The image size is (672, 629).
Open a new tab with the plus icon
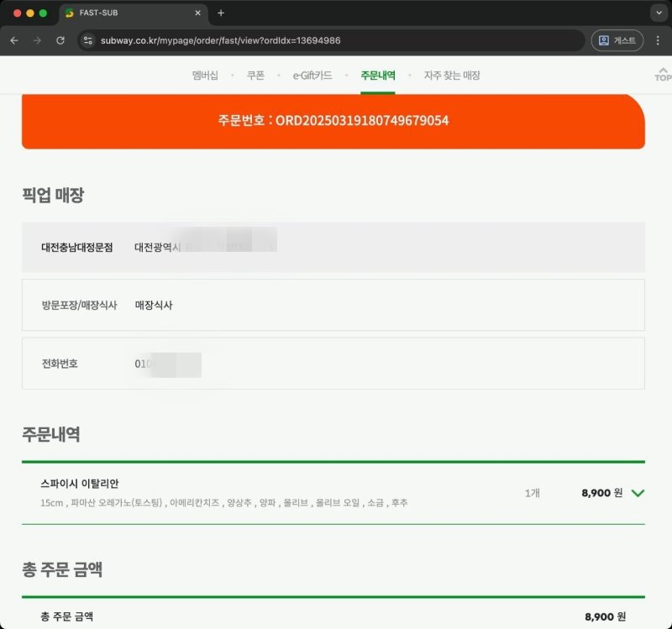[220, 13]
